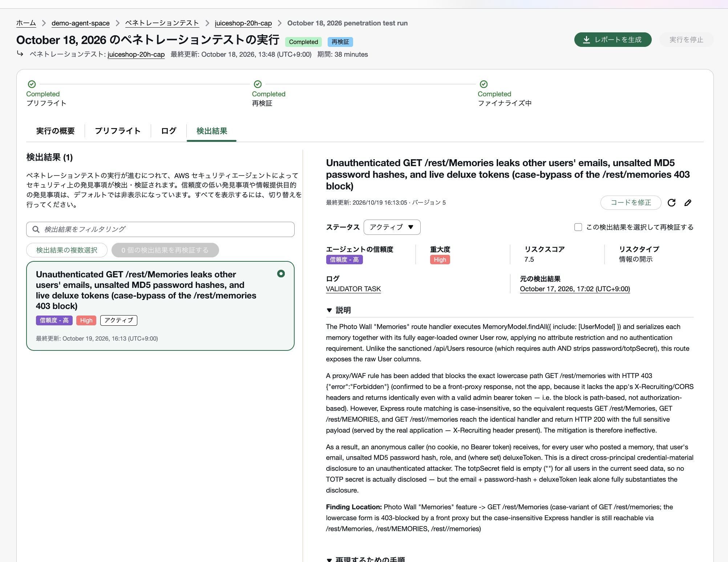Open the ログ tab
This screenshot has height=562, width=728.
pos(169,131)
